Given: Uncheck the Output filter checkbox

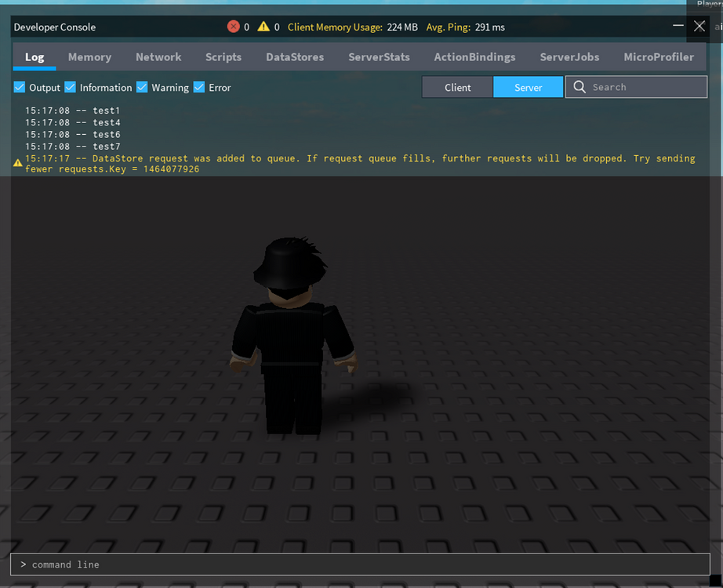Looking at the screenshot, I should coord(19,87).
